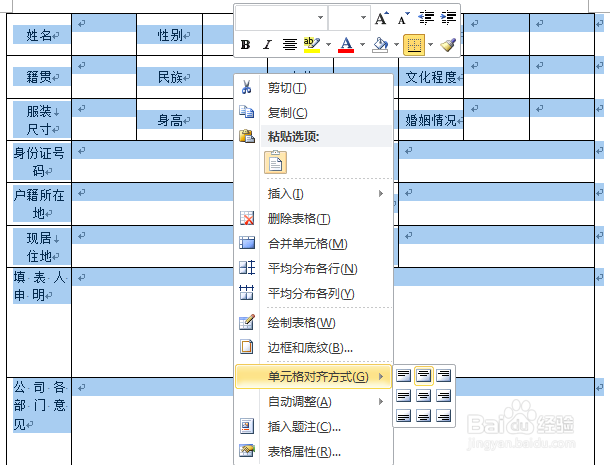
Task: Click the delete table icon
Action: coord(247,218)
